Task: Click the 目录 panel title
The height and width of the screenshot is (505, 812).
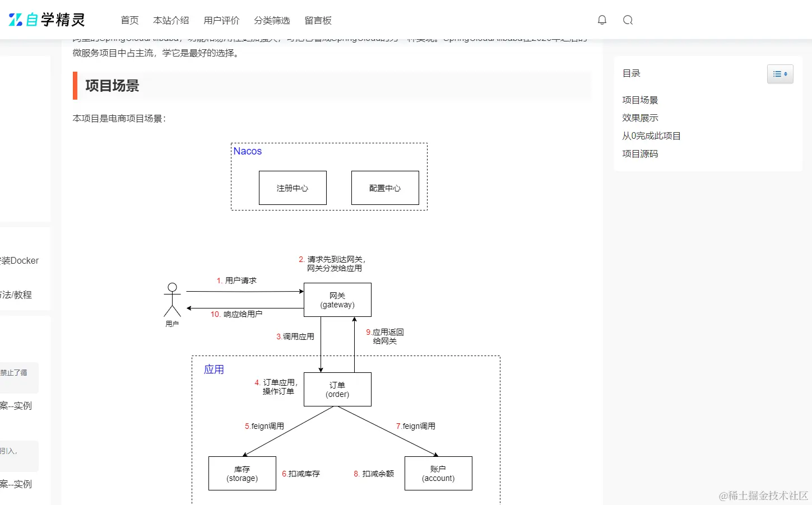Action: pyautogui.click(x=631, y=73)
